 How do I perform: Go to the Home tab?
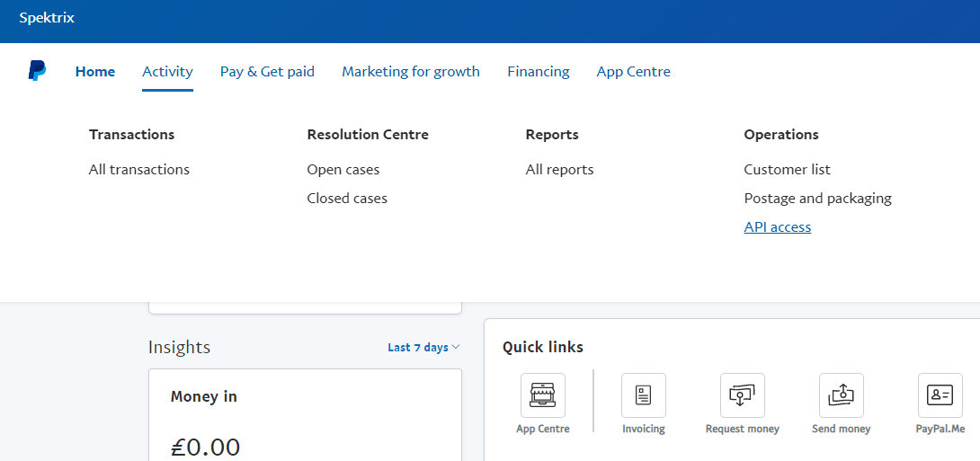(x=95, y=72)
